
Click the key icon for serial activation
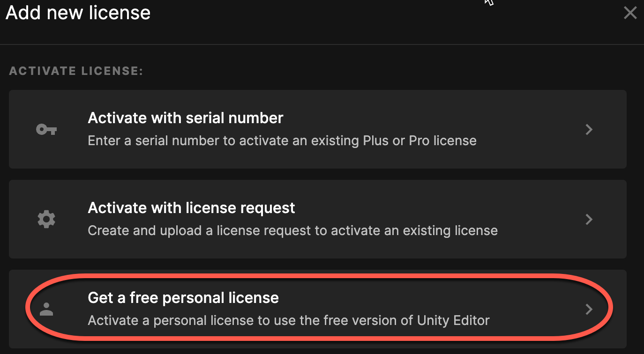tap(46, 129)
